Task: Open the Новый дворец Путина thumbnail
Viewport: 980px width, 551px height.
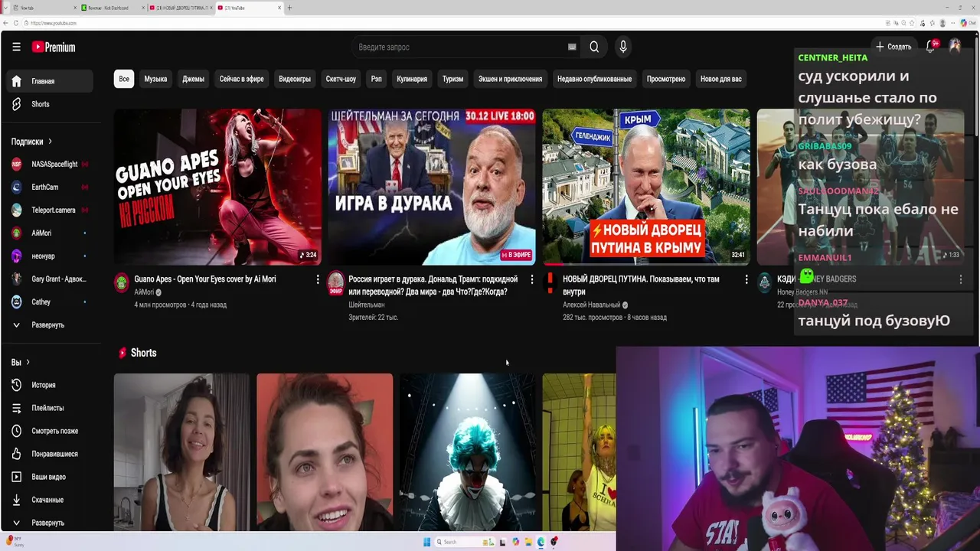Action: click(646, 187)
